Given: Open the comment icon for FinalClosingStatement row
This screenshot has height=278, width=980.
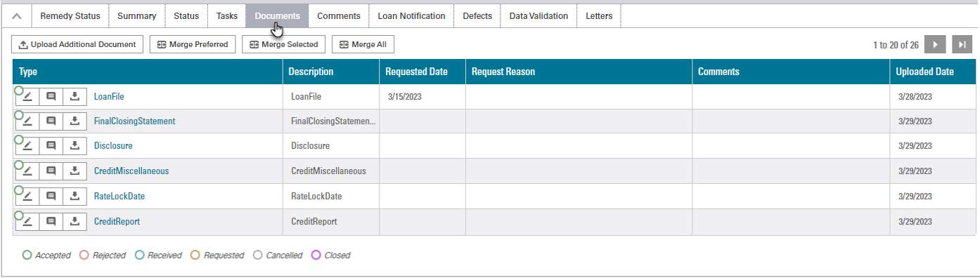Looking at the screenshot, I should point(51,121).
